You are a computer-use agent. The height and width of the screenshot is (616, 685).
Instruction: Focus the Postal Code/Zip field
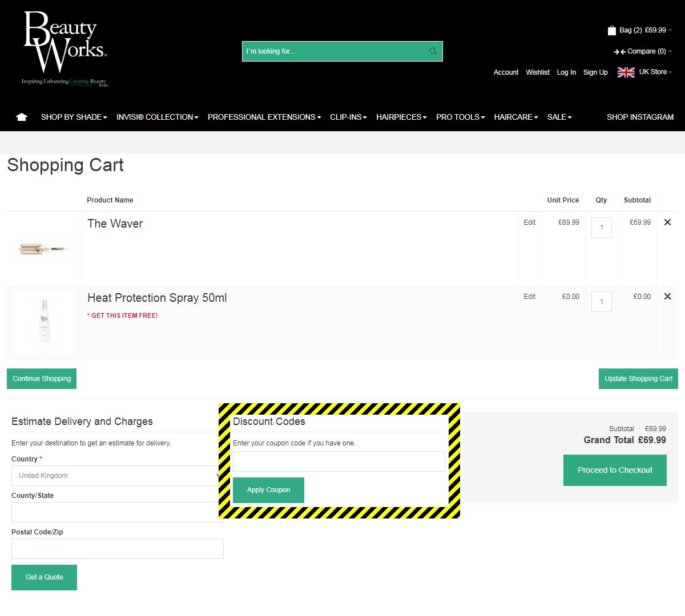click(x=118, y=549)
